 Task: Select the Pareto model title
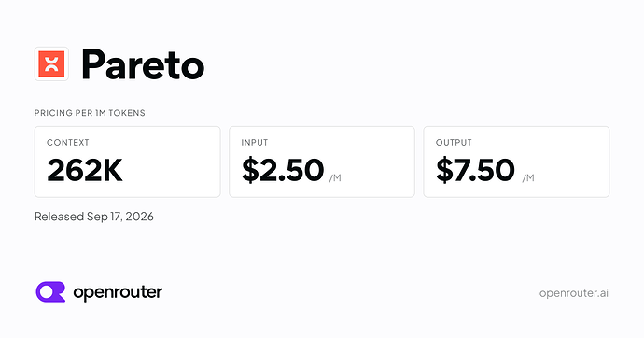click(143, 64)
